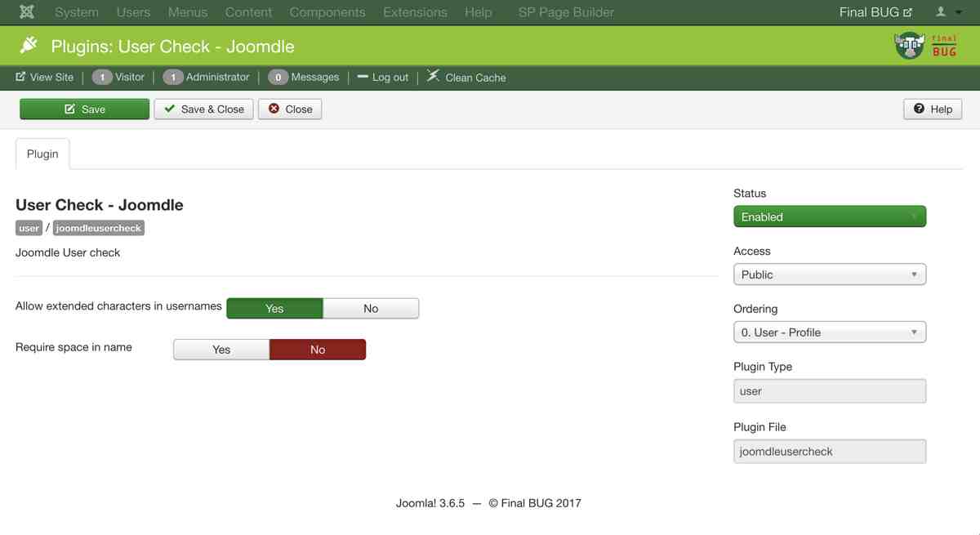980x535 pixels.
Task: Click the plugin plug icon in header
Action: 29,46
